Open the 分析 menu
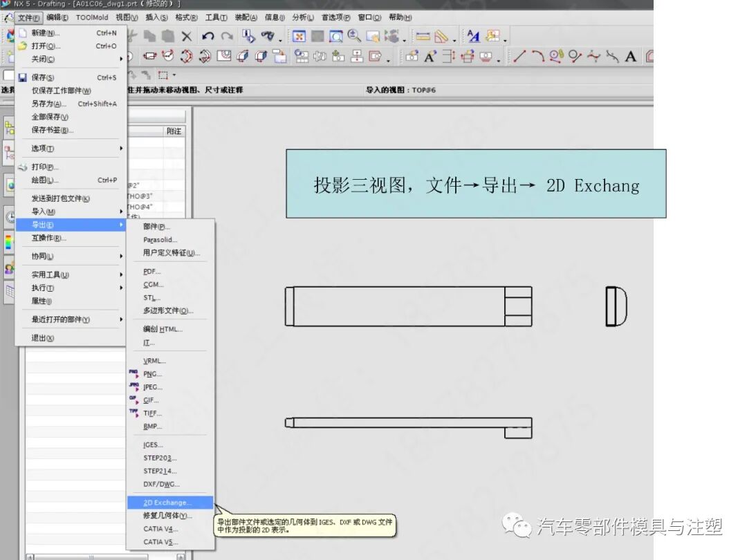Image resolution: width=747 pixels, height=560 pixels. [302, 17]
